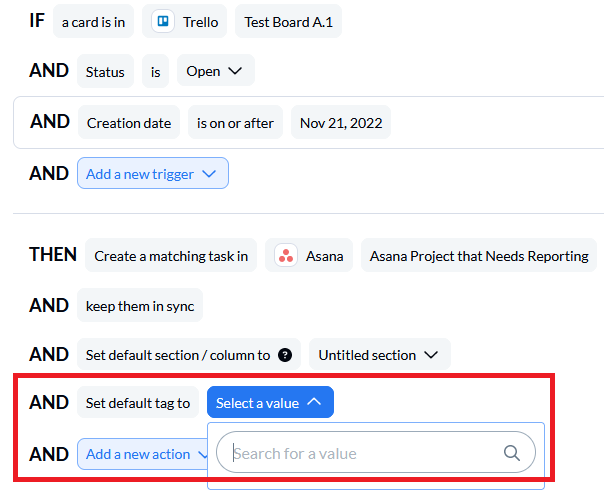This screenshot has height=496, width=604.
Task: Expand the Add a new action dropdown
Action: (143, 454)
